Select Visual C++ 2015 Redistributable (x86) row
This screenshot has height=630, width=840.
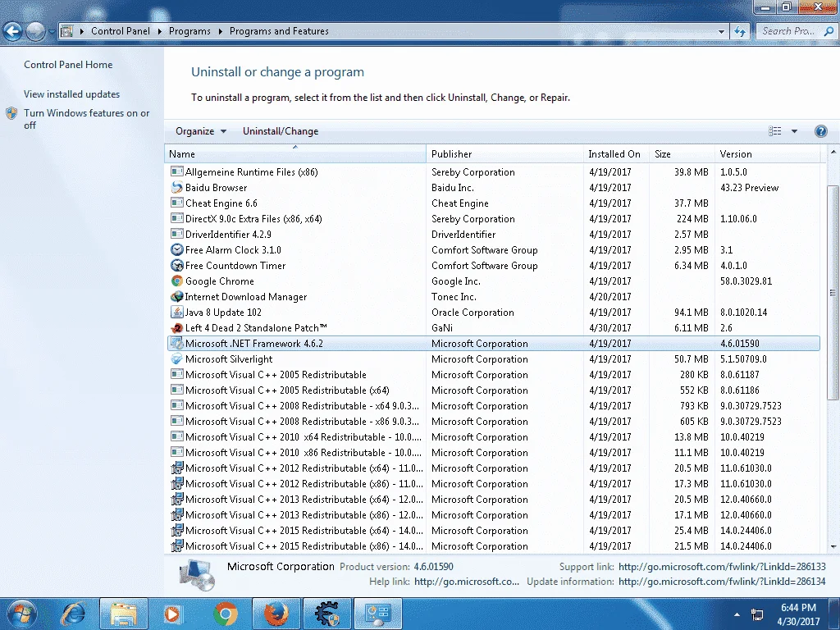[493, 546]
